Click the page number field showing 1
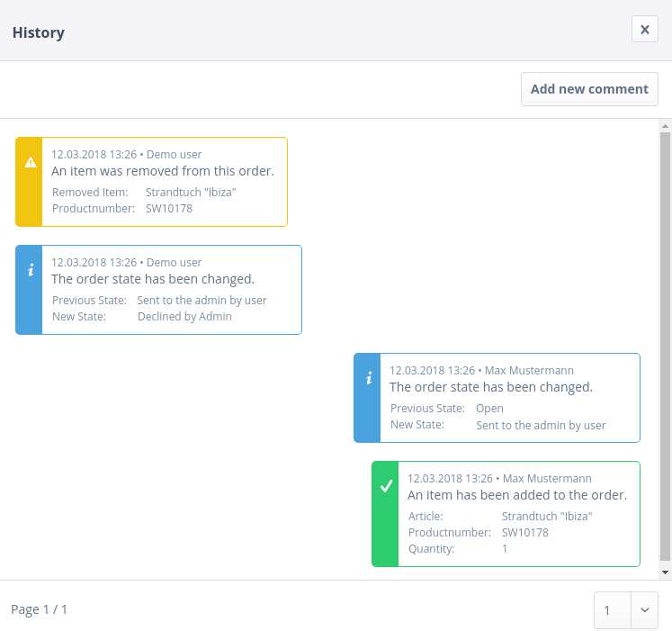 [613, 609]
